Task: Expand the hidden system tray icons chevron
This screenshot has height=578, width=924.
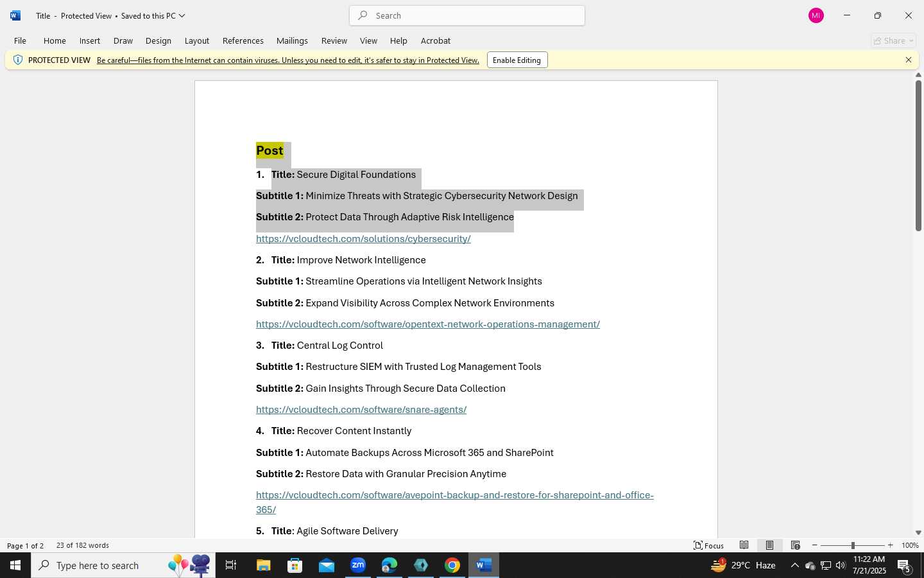Action: pos(794,565)
